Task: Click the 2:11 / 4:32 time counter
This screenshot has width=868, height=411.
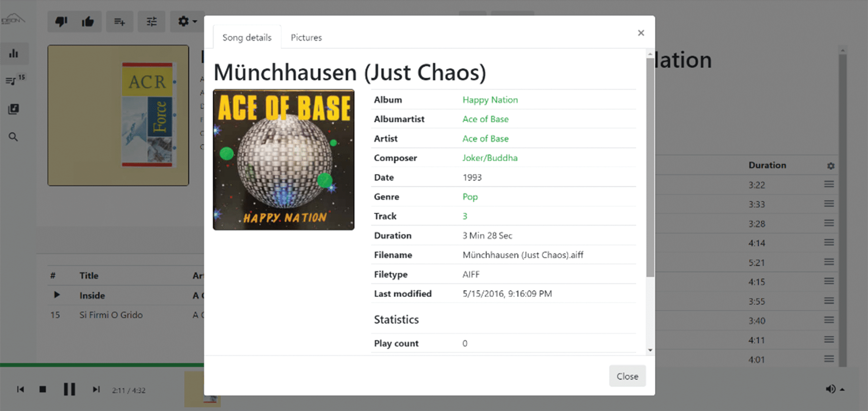Action: (128, 390)
